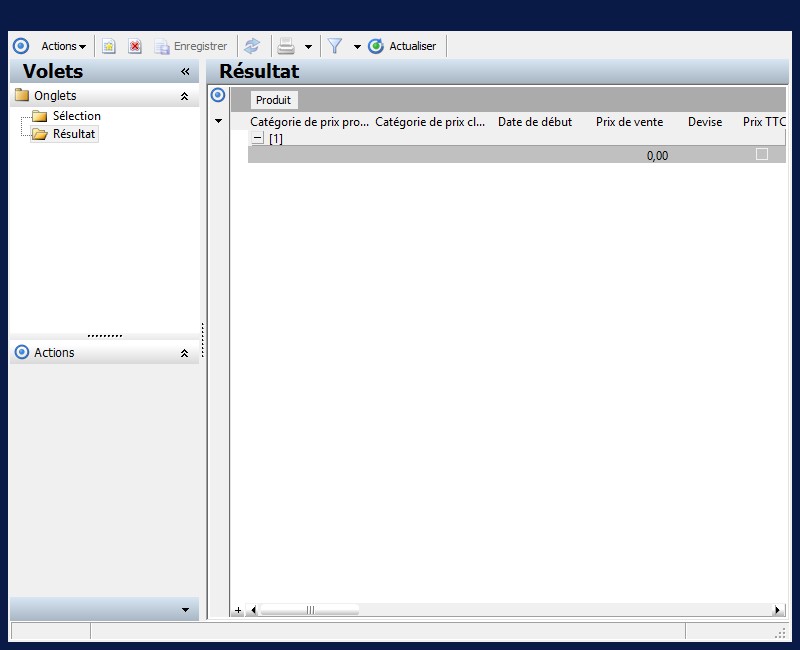The image size is (800, 650).
Task: Click the new document toolbar icon
Action: (108, 46)
